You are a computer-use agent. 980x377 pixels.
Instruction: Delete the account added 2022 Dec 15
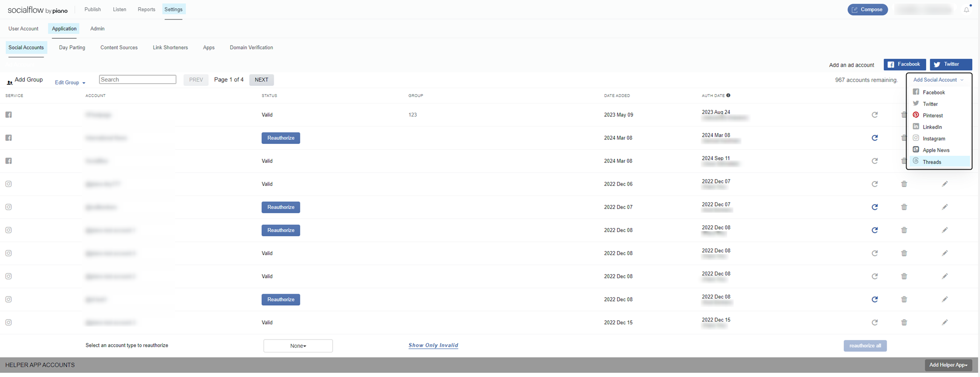[904, 322]
